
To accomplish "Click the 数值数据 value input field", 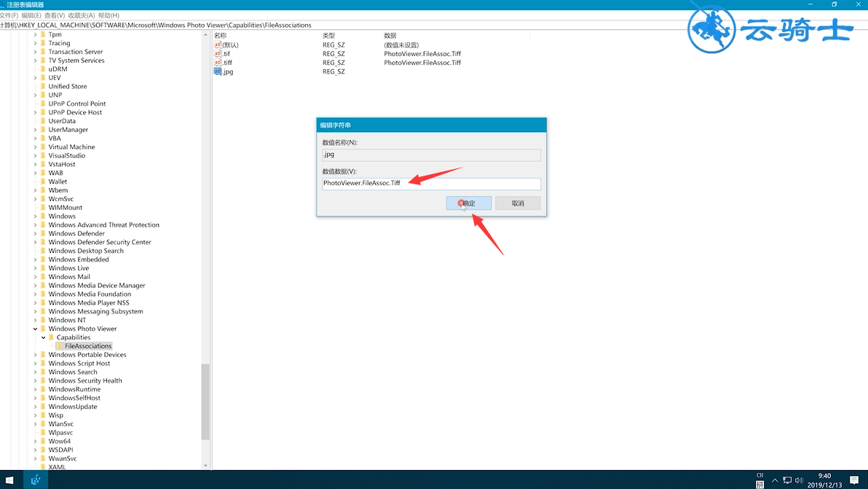I will click(x=431, y=184).
